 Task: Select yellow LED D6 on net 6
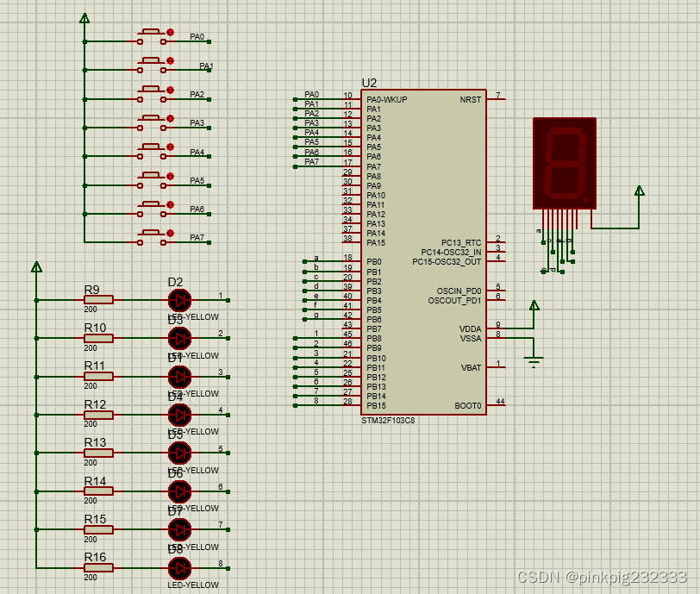coord(180,491)
